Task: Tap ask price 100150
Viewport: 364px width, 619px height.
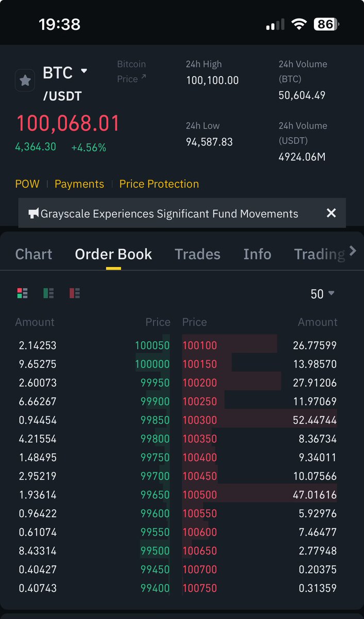Action: pyautogui.click(x=200, y=364)
